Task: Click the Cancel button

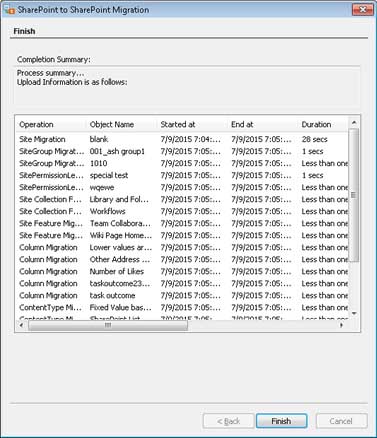Action: coord(341,421)
